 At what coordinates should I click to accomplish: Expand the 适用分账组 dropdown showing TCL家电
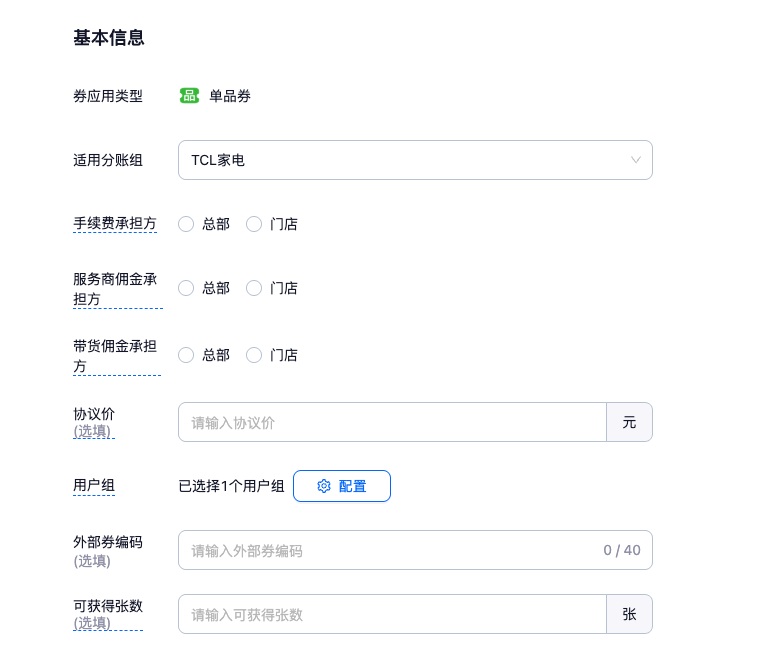point(415,160)
